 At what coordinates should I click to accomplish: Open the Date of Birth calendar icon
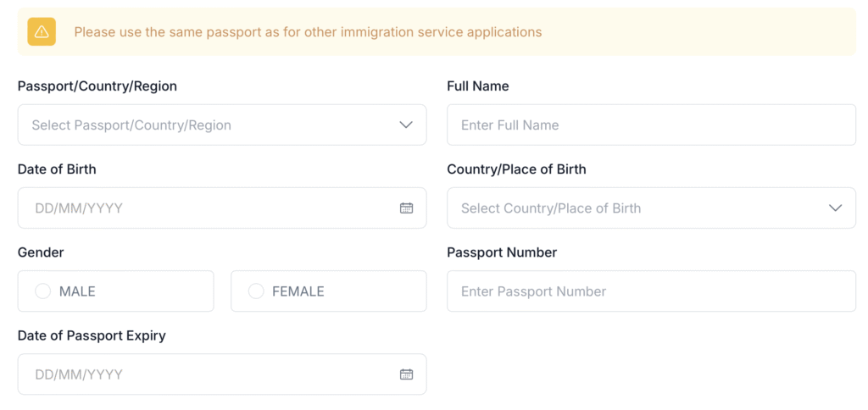coord(406,208)
